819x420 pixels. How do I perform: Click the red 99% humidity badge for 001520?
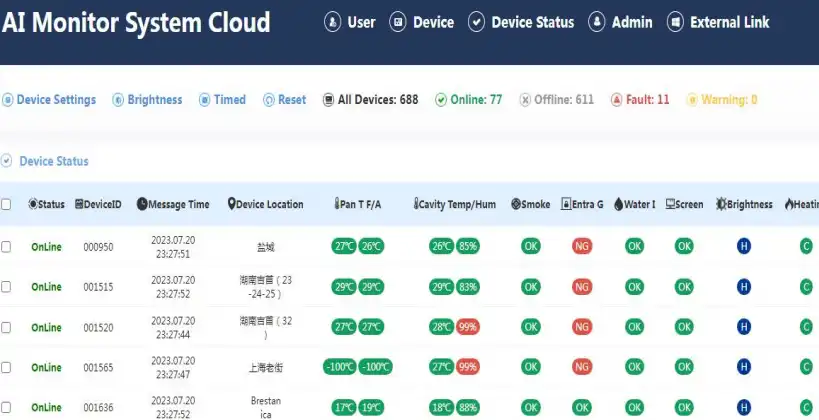click(468, 327)
